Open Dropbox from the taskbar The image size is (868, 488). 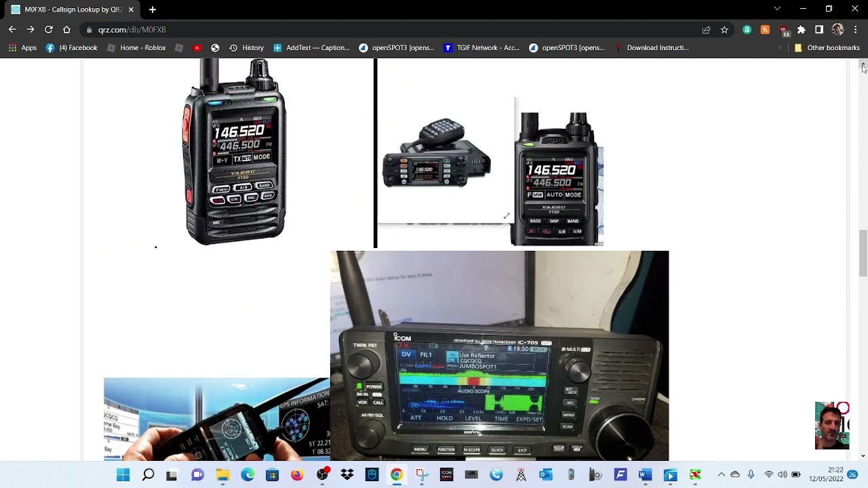click(x=347, y=475)
